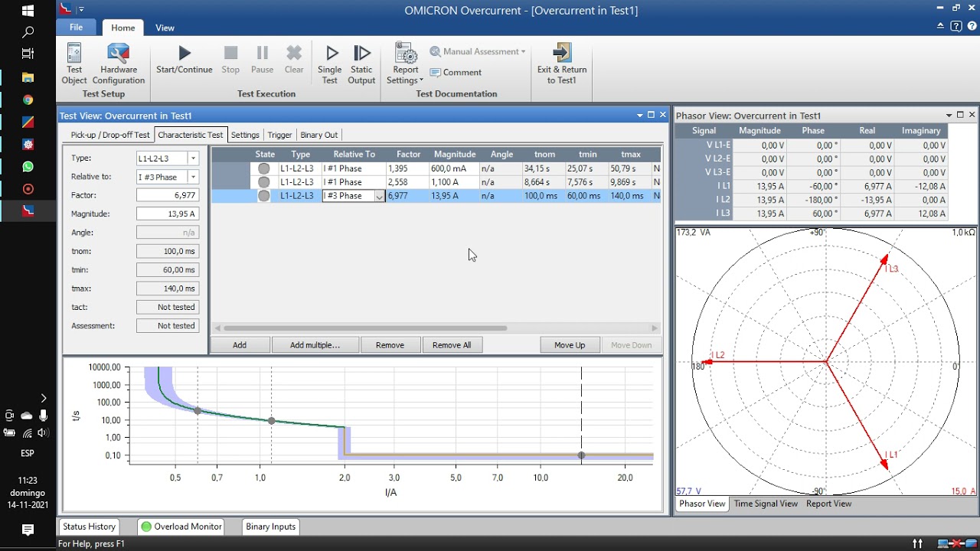Open Status History panel
Screen dimensions: 980x551
click(x=89, y=527)
